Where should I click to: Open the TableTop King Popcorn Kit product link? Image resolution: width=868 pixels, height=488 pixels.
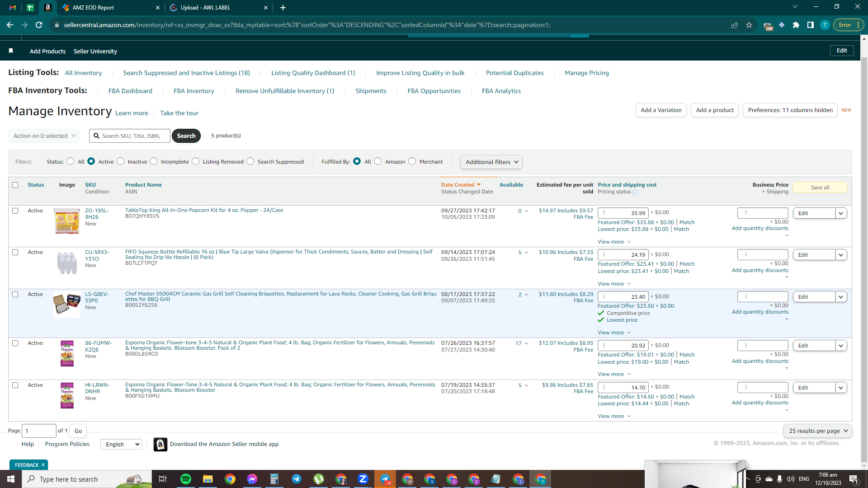(x=204, y=210)
